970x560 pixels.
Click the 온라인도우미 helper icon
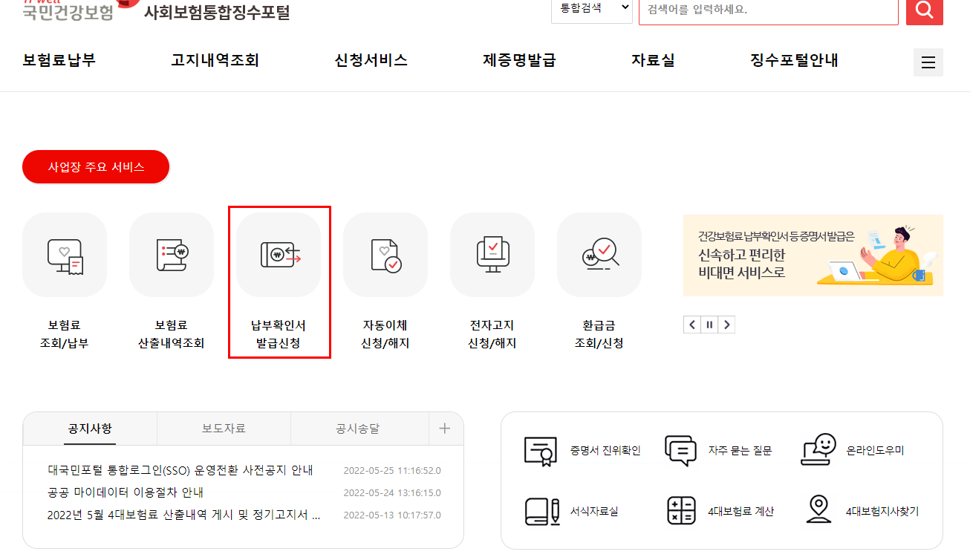[818, 450]
